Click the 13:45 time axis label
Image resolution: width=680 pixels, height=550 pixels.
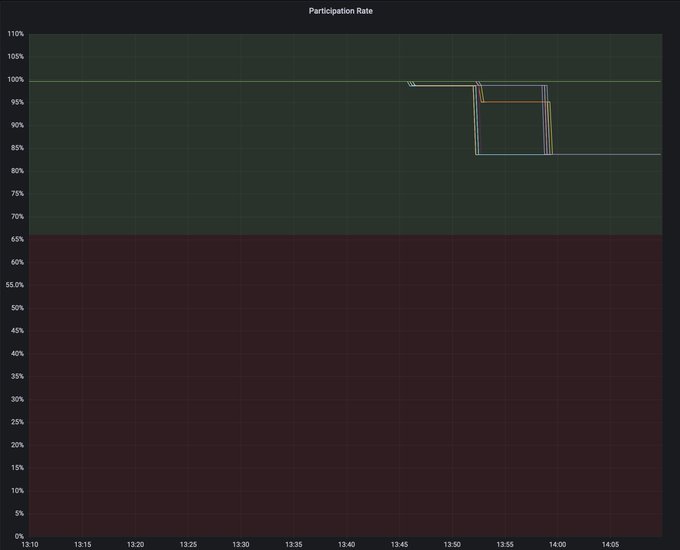(399, 544)
